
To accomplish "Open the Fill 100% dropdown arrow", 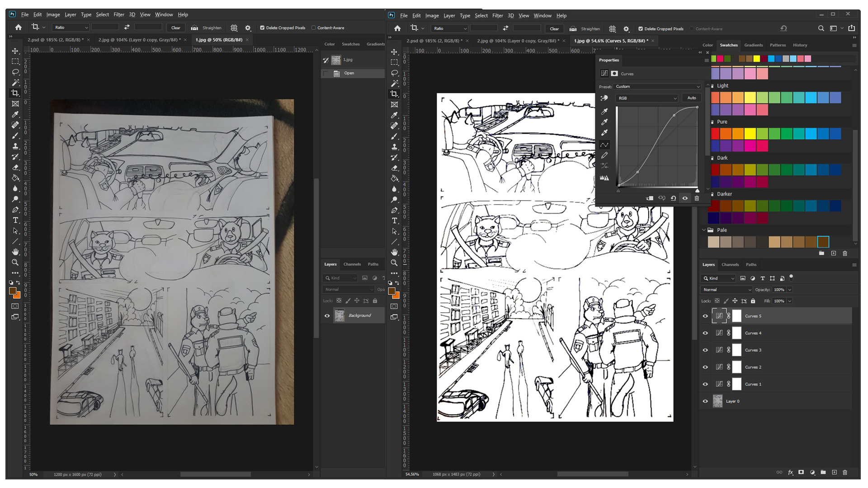I will pyautogui.click(x=790, y=301).
